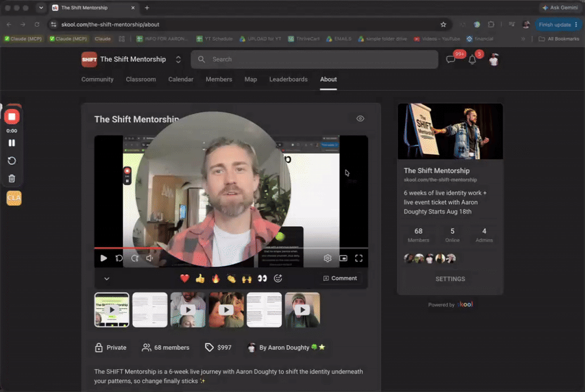Viewport: 585px width, 392px height.
Task: Select the fourth video thumbnail
Action: (x=226, y=310)
